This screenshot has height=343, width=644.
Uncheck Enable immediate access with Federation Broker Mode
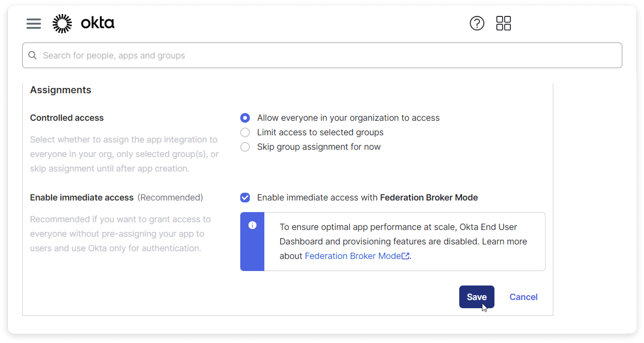coord(245,198)
